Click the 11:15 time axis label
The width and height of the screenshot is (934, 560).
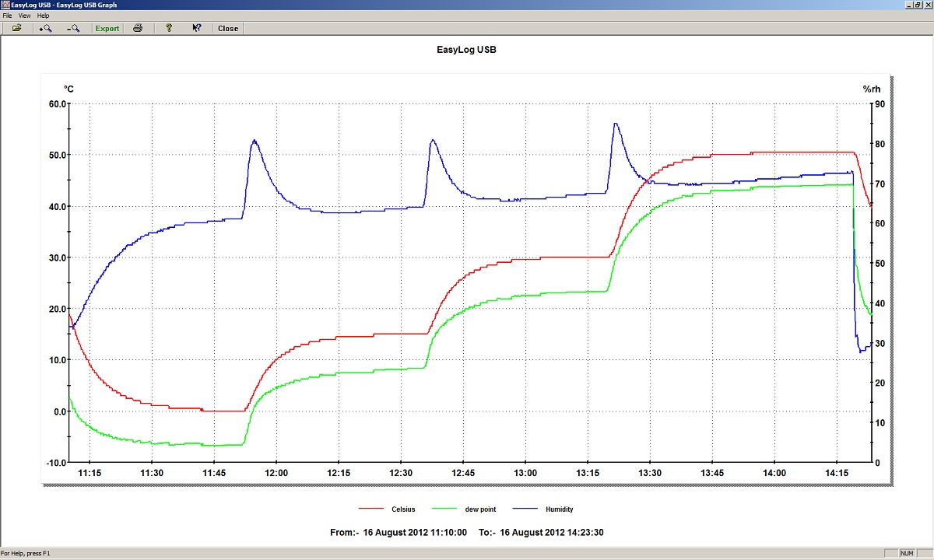[90, 473]
